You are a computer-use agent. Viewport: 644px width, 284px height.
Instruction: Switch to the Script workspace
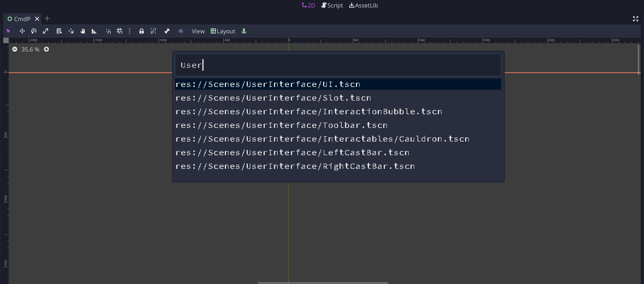tap(332, 5)
